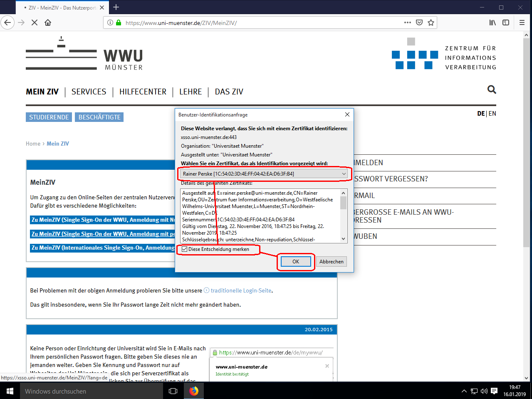532x399 pixels.
Task: Select the HILFECENTER menu item
Action: (x=143, y=92)
